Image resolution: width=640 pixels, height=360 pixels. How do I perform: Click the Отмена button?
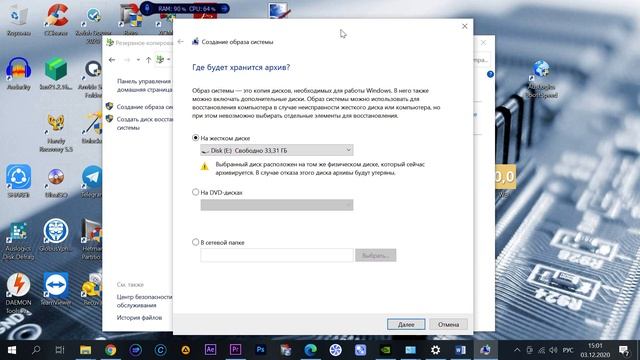click(x=448, y=324)
